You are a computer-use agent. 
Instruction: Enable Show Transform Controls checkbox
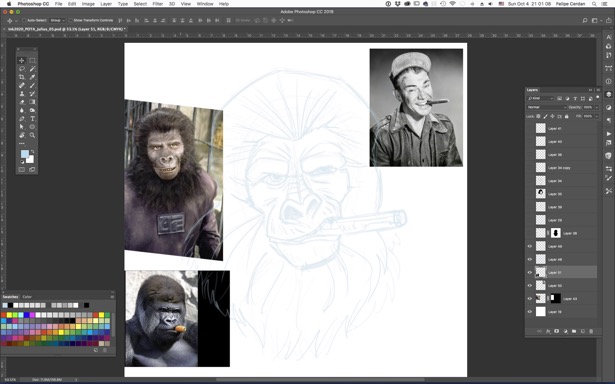click(x=71, y=20)
